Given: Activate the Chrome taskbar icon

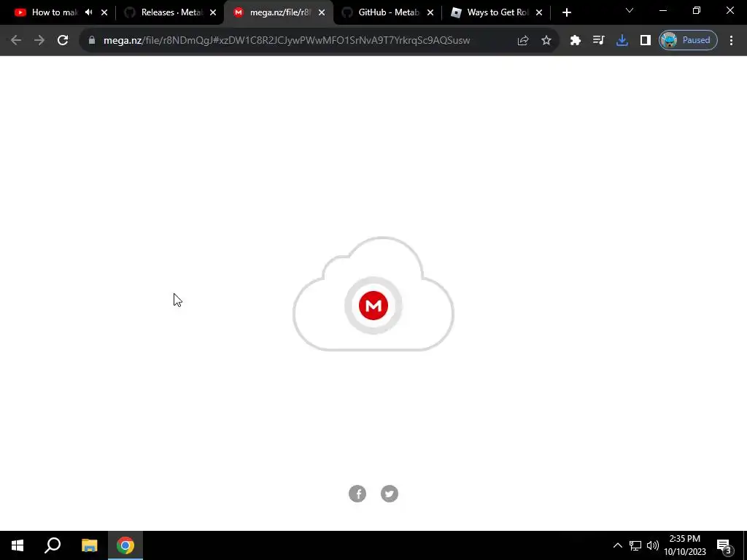Looking at the screenshot, I should tap(125, 545).
